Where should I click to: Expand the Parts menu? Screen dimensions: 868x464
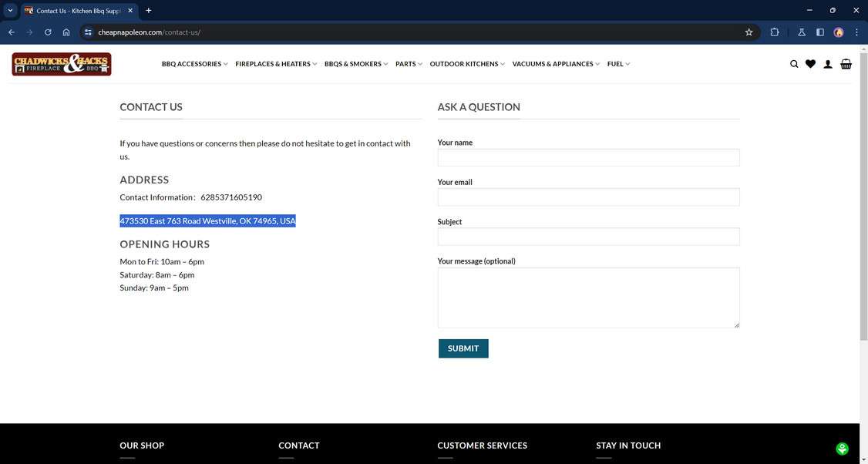click(x=409, y=64)
